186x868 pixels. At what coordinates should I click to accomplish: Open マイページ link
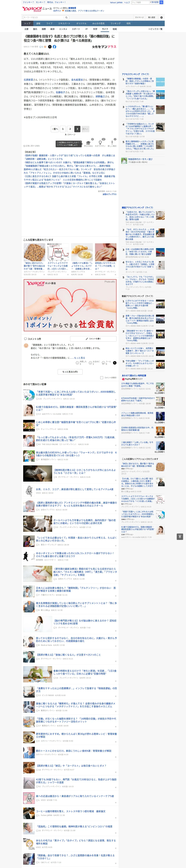pyautogui.click(x=139, y=17)
